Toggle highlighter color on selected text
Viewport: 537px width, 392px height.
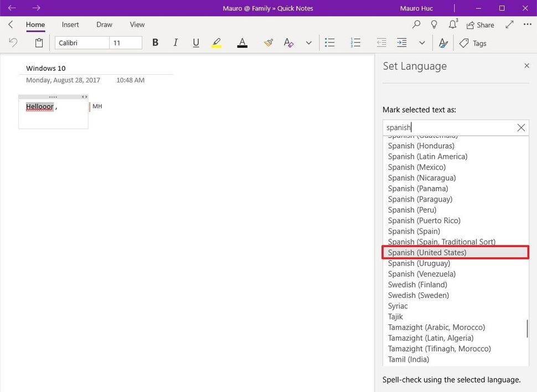[x=216, y=43]
